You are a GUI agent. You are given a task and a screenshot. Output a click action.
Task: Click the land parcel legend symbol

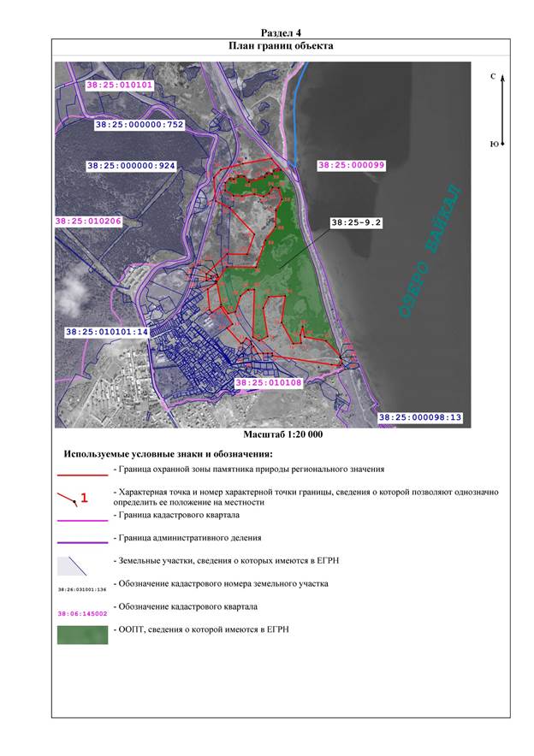click(72, 566)
